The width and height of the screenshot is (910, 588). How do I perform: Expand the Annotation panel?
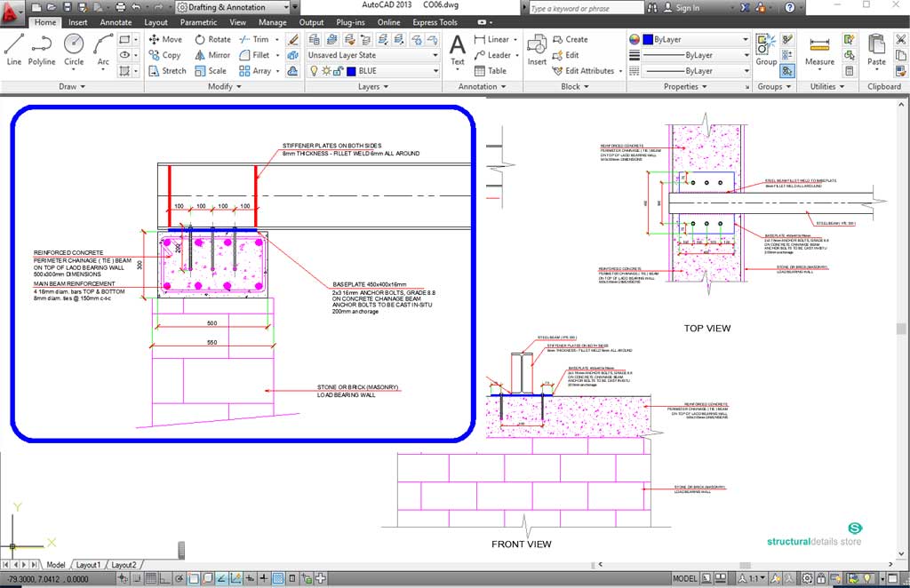coord(483,86)
